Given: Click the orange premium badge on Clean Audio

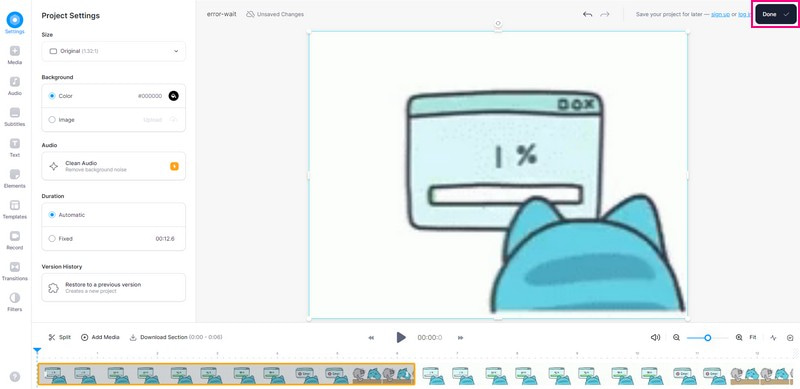Looking at the screenshot, I should [x=174, y=166].
